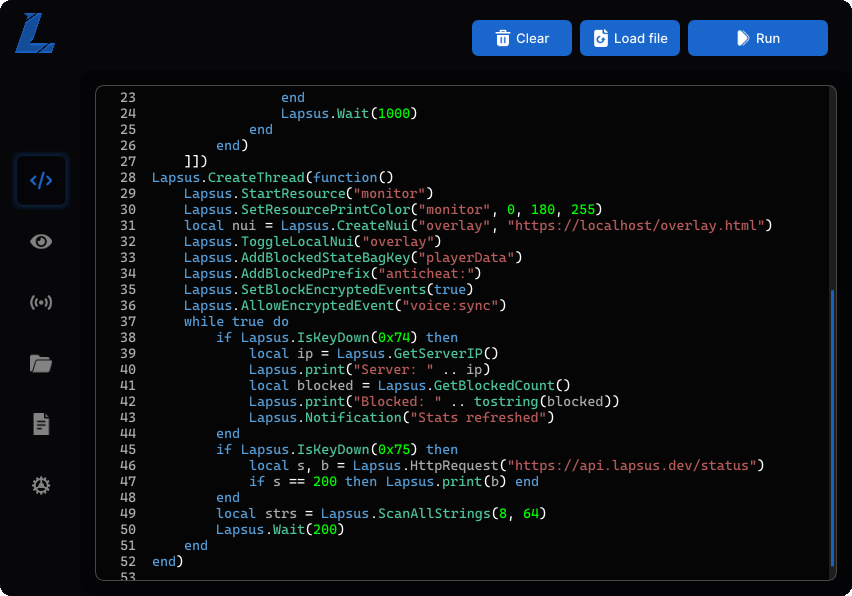Click line number 52 in the gutter
Viewport: 852px width, 596px height.
tap(127, 562)
